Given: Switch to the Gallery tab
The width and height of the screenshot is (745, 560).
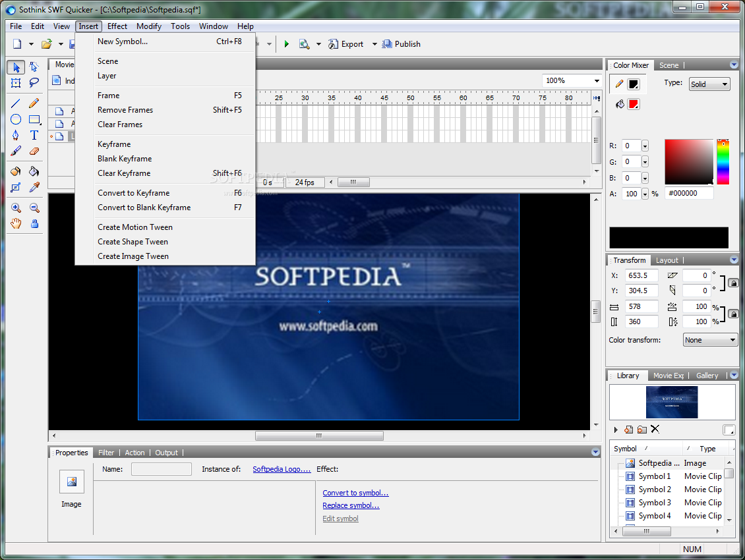Looking at the screenshot, I should [x=707, y=376].
